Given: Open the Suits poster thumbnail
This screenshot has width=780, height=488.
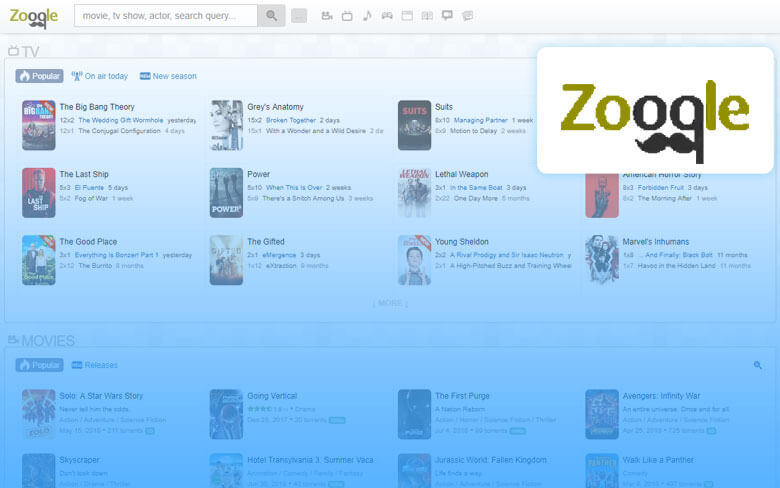Looking at the screenshot, I should point(414,125).
